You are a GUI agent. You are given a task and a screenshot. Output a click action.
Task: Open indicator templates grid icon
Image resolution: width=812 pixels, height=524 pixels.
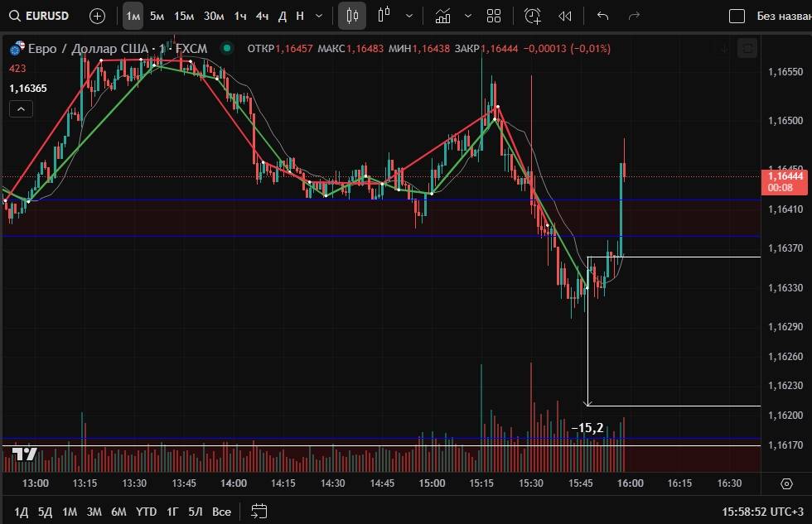click(495, 16)
